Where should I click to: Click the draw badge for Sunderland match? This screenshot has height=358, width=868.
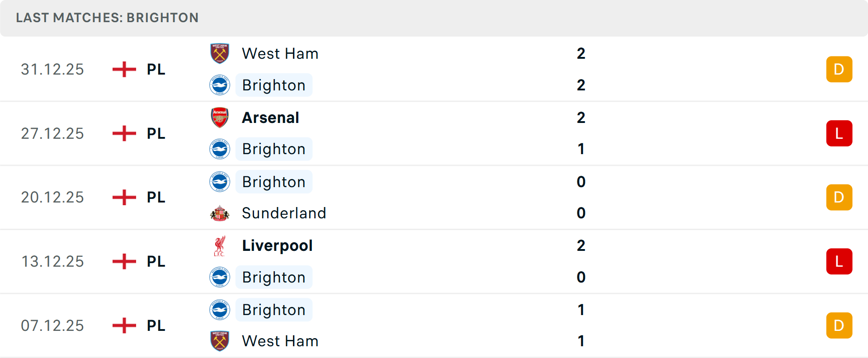click(839, 198)
